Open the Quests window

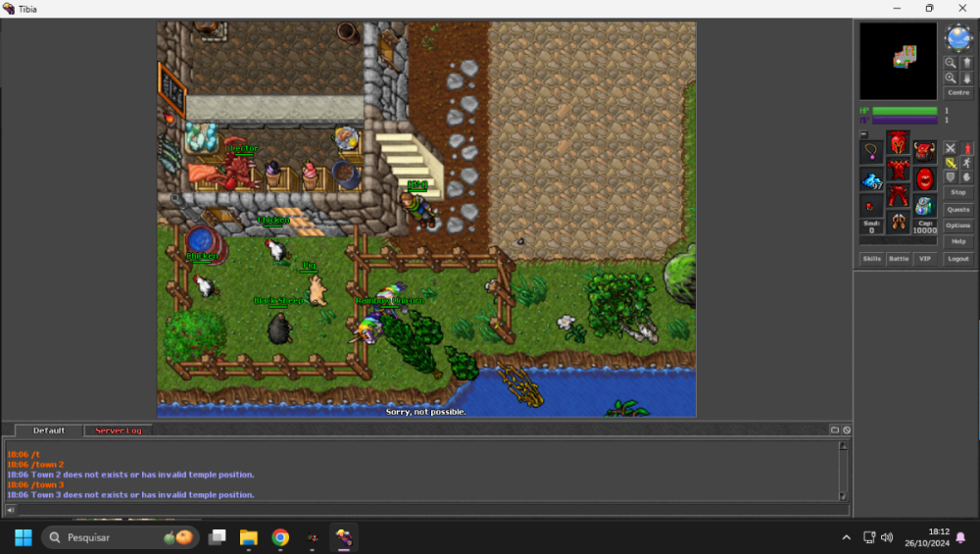click(957, 209)
